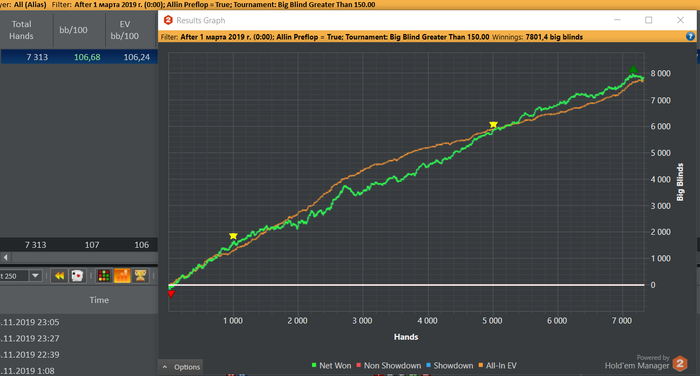
Task: Close the Results Graph window
Action: pyautogui.click(x=680, y=20)
